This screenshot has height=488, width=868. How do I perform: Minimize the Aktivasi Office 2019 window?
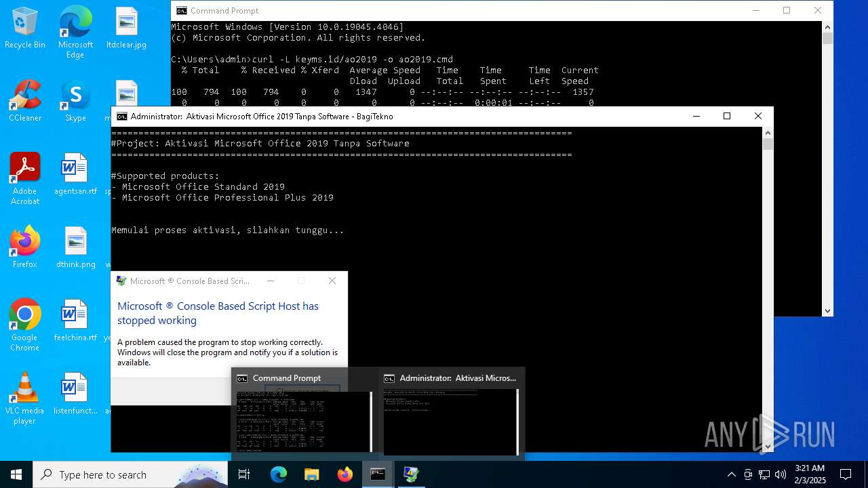(696, 117)
